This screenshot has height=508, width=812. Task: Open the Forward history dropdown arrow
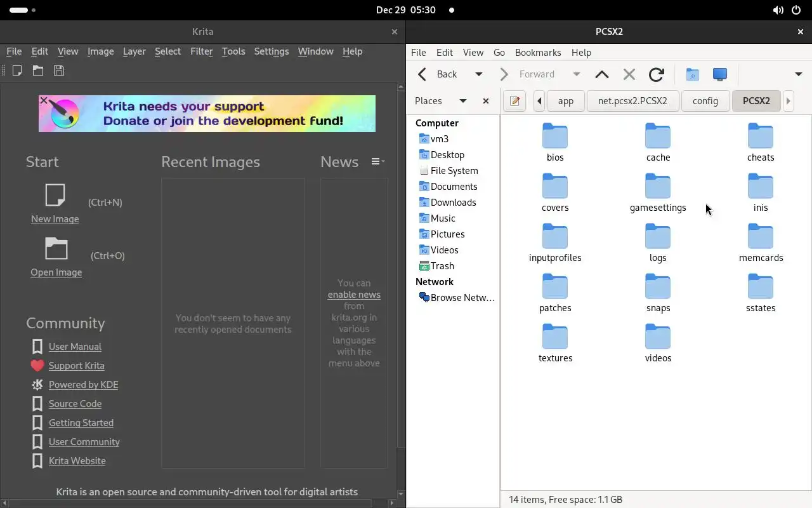pyautogui.click(x=577, y=74)
